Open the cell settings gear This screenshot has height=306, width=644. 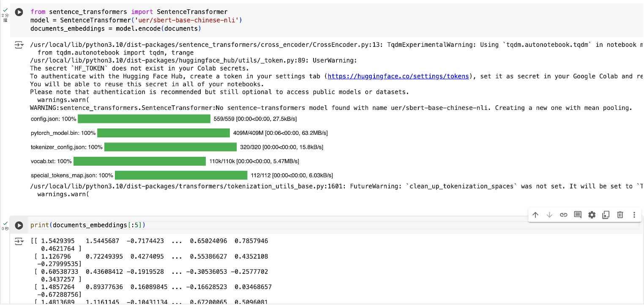tap(592, 215)
